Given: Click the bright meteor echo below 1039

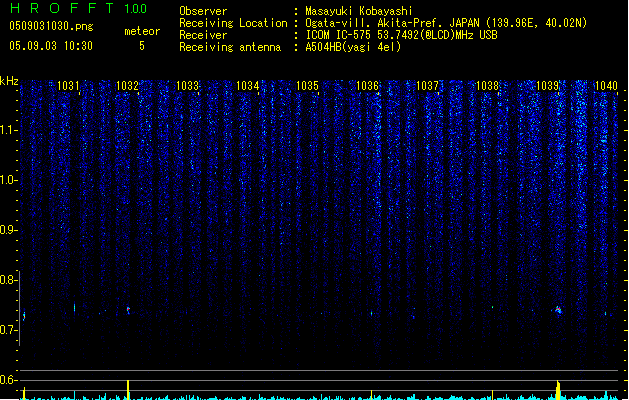Looking at the screenshot, I should coord(558,310).
